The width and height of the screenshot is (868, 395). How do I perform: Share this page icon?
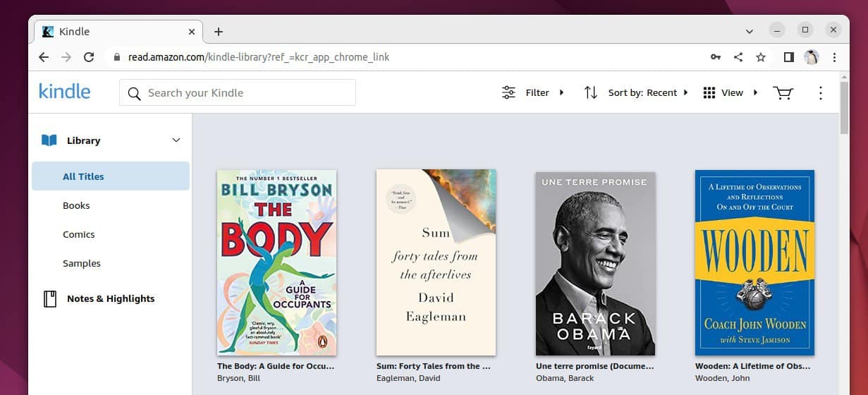point(738,57)
